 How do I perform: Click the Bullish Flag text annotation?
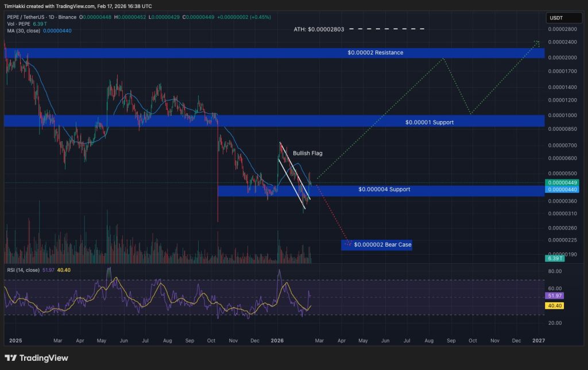click(x=309, y=154)
